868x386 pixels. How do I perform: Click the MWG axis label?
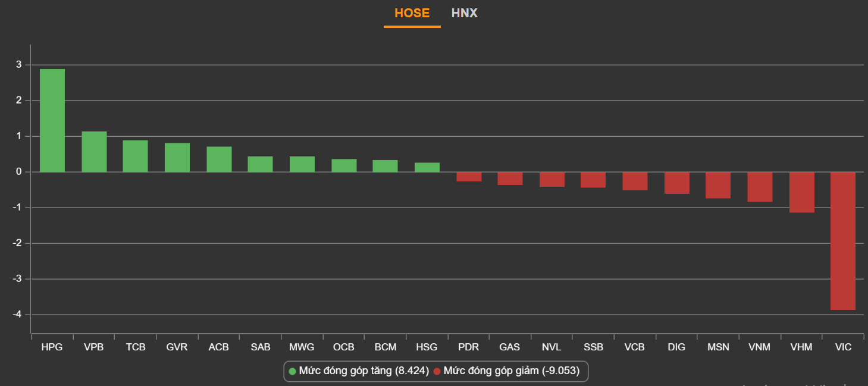[302, 347]
